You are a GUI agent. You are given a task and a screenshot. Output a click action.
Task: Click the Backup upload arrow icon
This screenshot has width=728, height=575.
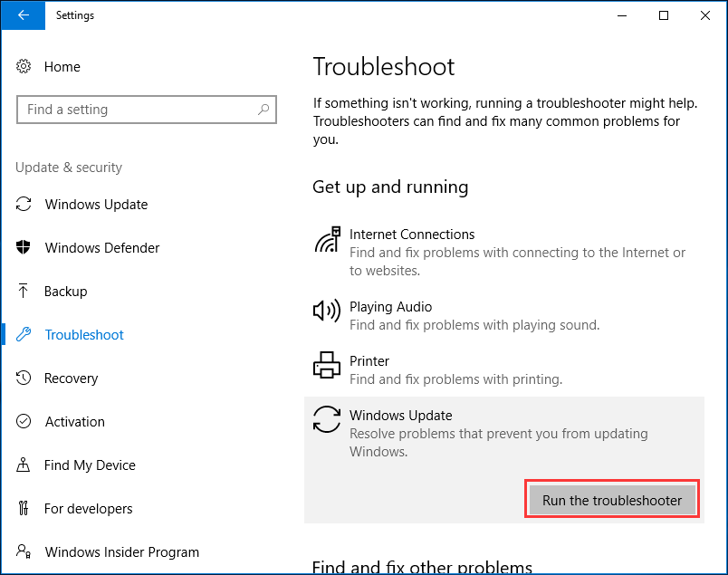pos(23,291)
